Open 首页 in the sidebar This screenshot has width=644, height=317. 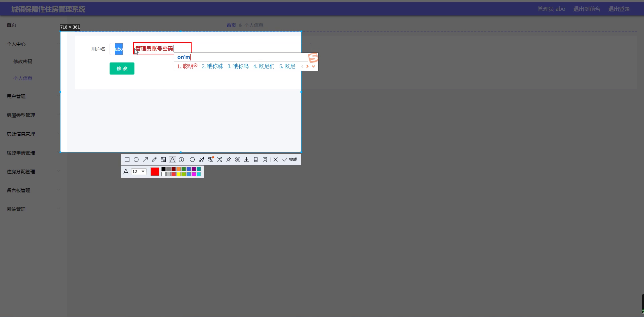tap(11, 25)
